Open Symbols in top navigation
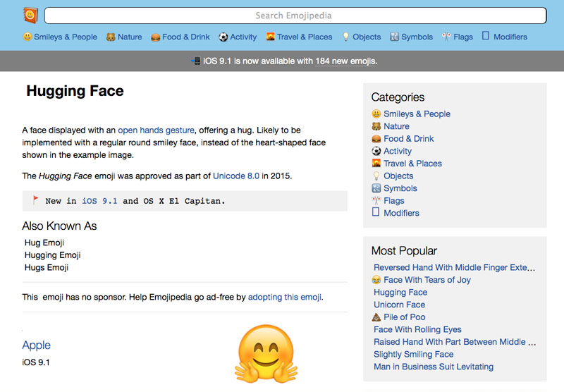Image resolution: width=564 pixels, height=392 pixels. [x=417, y=37]
